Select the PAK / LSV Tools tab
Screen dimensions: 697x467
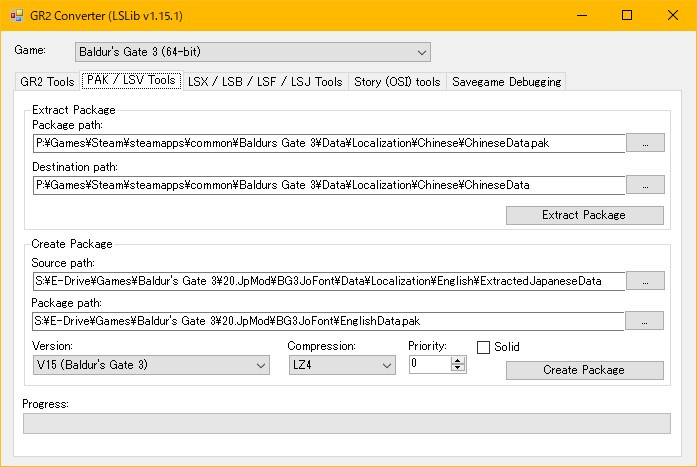click(x=131, y=80)
